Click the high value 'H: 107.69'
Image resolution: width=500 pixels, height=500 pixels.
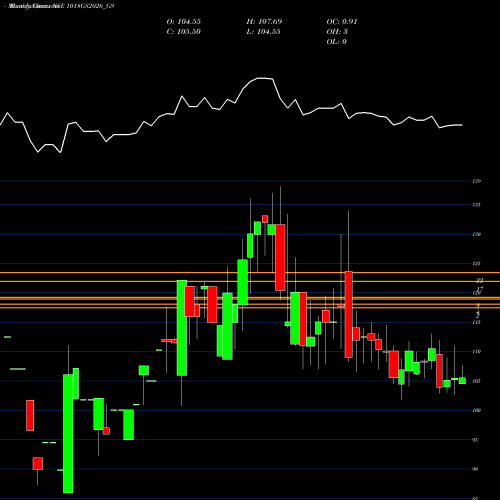tap(264, 22)
